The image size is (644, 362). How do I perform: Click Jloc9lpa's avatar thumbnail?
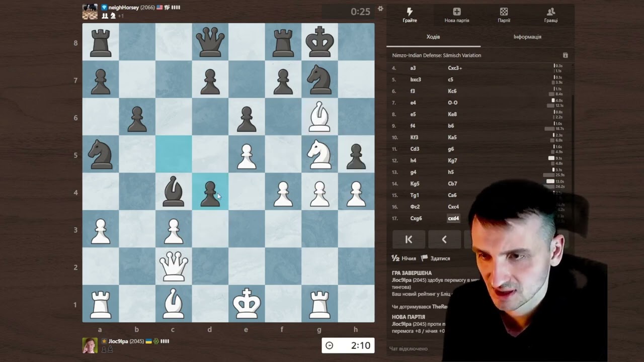pos(90,345)
